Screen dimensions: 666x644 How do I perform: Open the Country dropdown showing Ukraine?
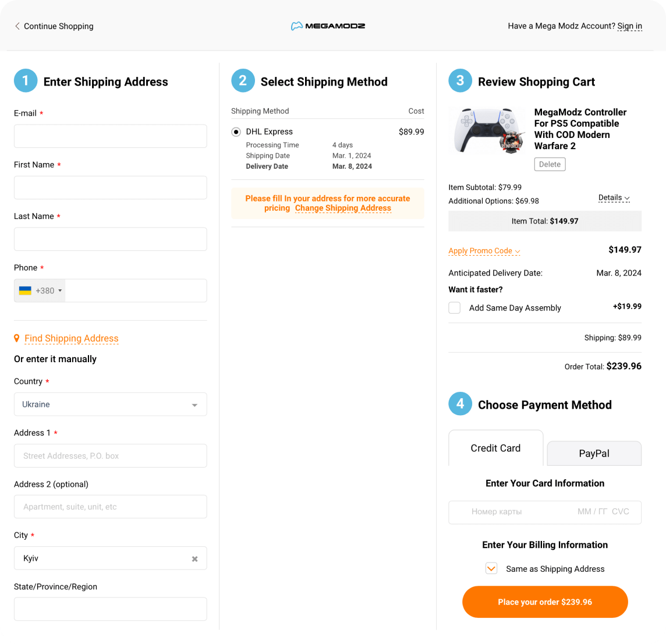click(x=110, y=405)
